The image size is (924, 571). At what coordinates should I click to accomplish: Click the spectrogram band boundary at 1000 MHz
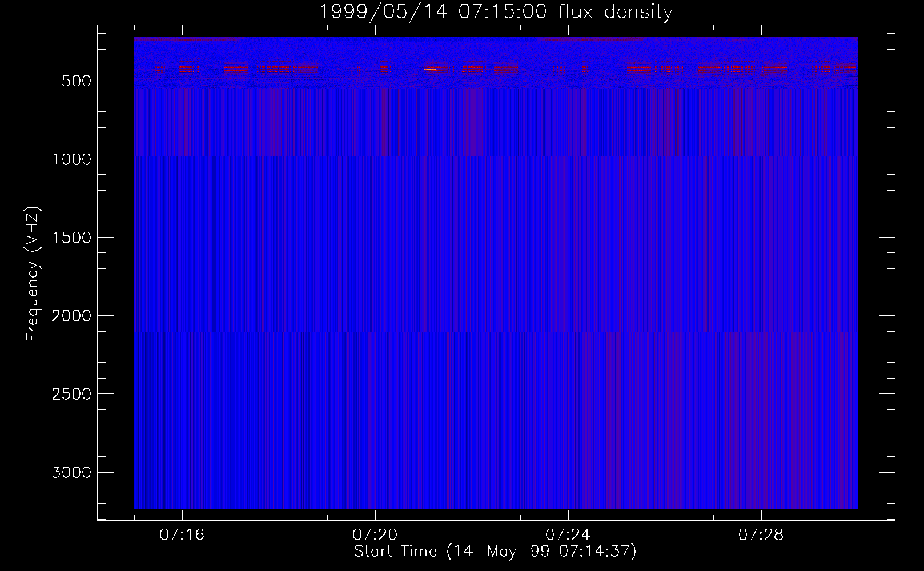(x=496, y=156)
